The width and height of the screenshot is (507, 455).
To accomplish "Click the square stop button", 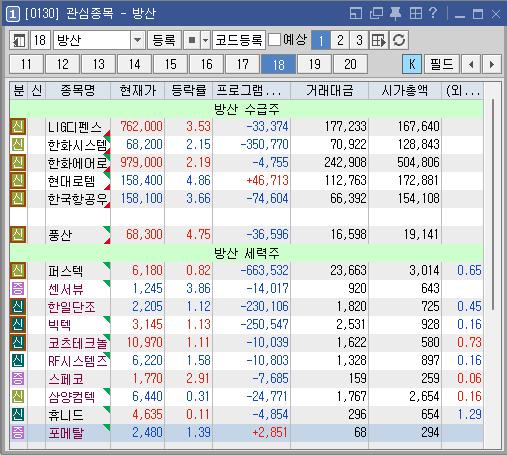I will pyautogui.click(x=192, y=40).
